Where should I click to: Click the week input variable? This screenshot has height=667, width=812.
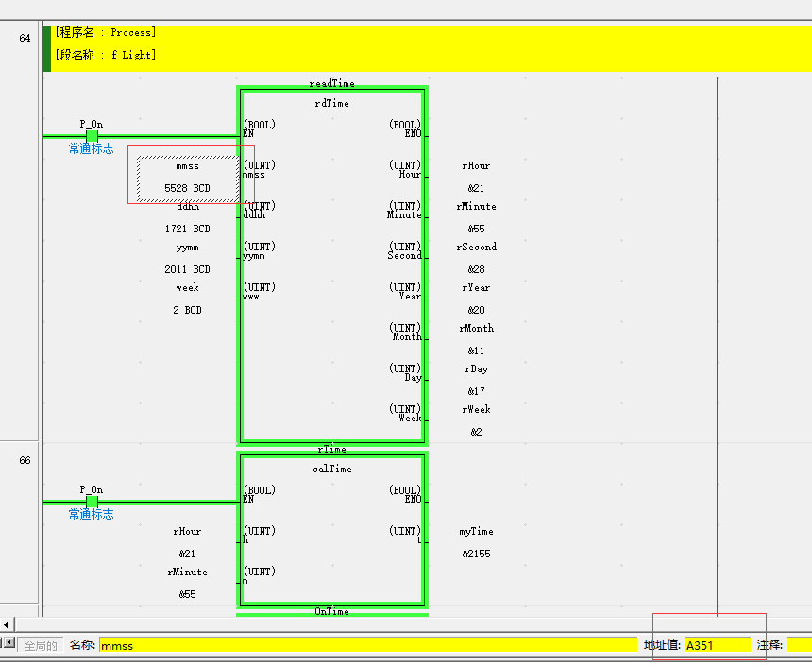point(187,288)
